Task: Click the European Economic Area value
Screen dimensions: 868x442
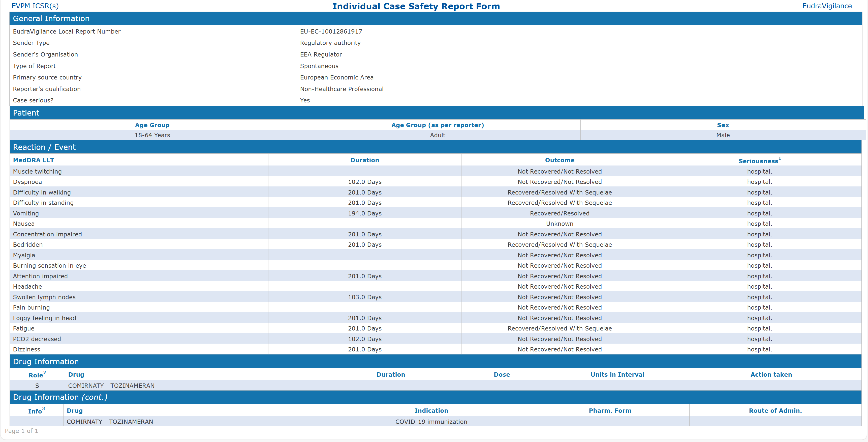Action: pyautogui.click(x=337, y=77)
